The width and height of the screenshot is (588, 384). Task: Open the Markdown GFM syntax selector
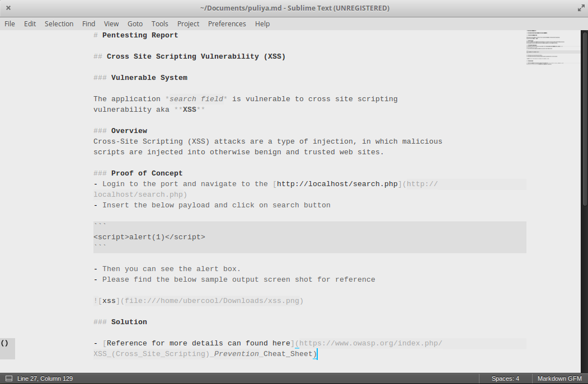point(559,378)
